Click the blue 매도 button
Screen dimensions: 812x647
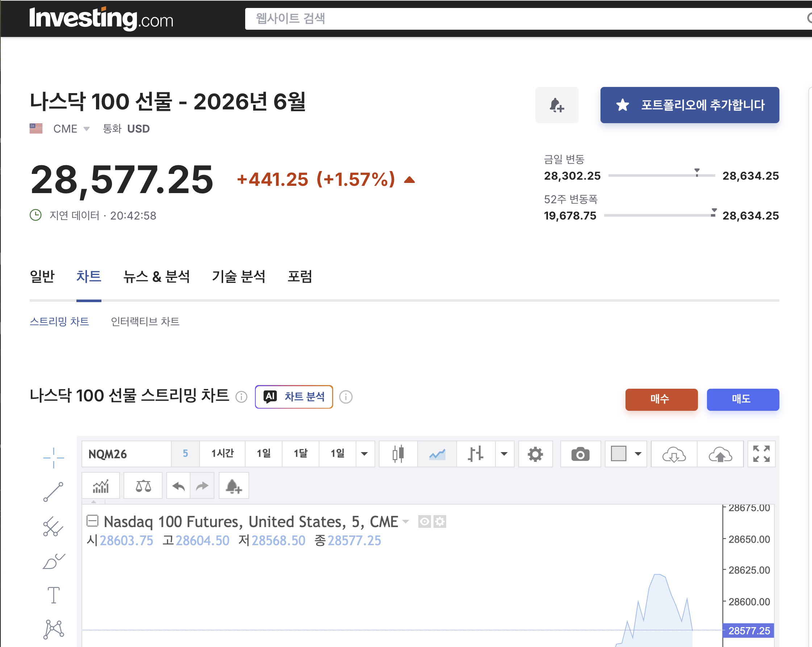tap(743, 399)
